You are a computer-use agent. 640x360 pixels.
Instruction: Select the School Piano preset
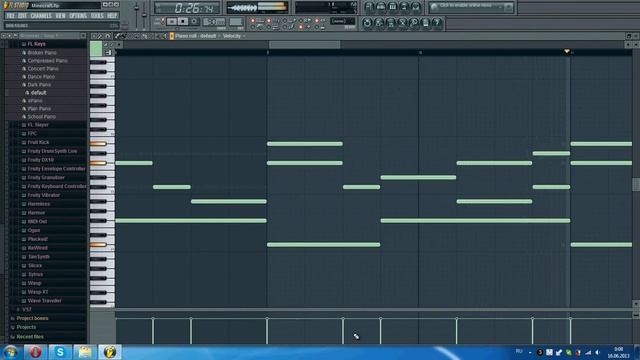[42, 117]
